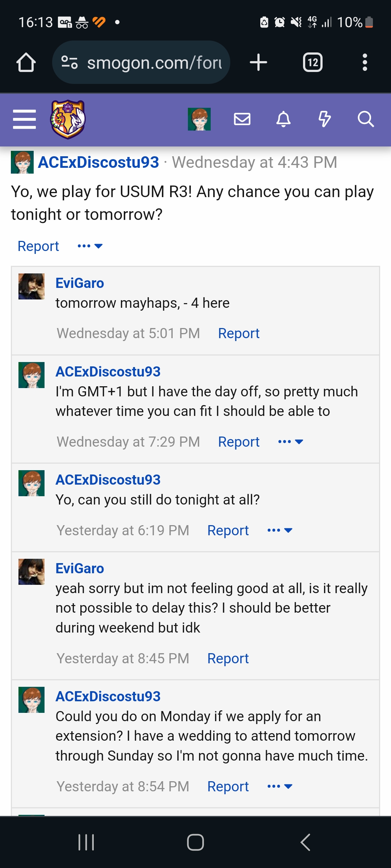Open the forum search magnifier

(x=366, y=119)
